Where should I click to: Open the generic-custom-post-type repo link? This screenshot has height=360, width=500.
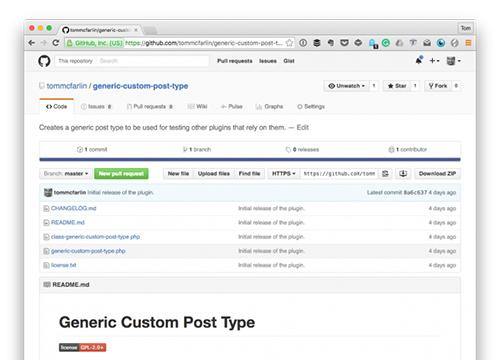tap(140, 86)
